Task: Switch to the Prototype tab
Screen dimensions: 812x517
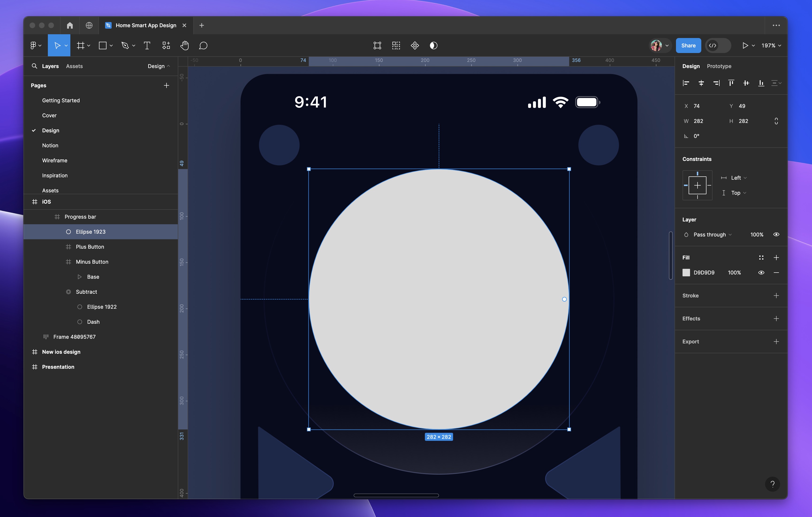Action: click(719, 66)
